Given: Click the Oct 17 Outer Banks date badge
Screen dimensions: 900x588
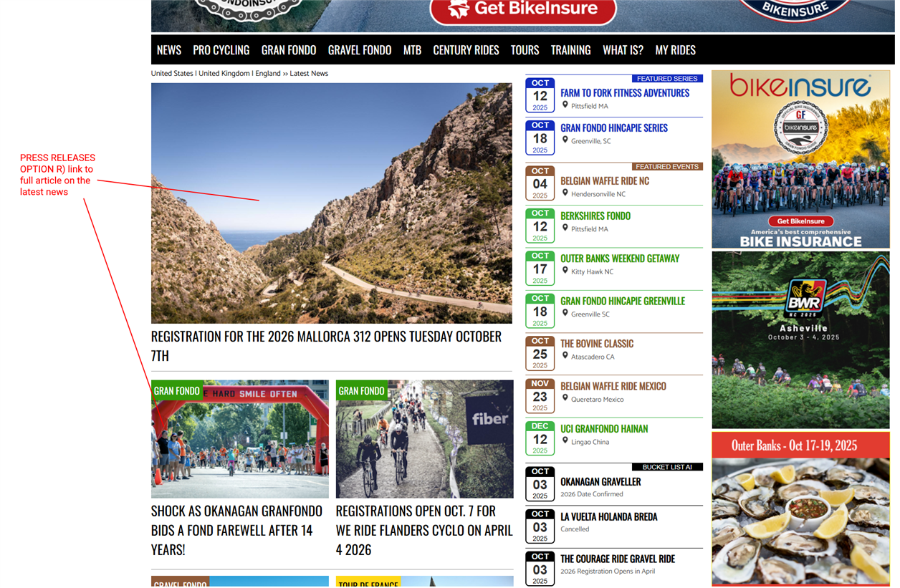Looking at the screenshot, I should (540, 269).
